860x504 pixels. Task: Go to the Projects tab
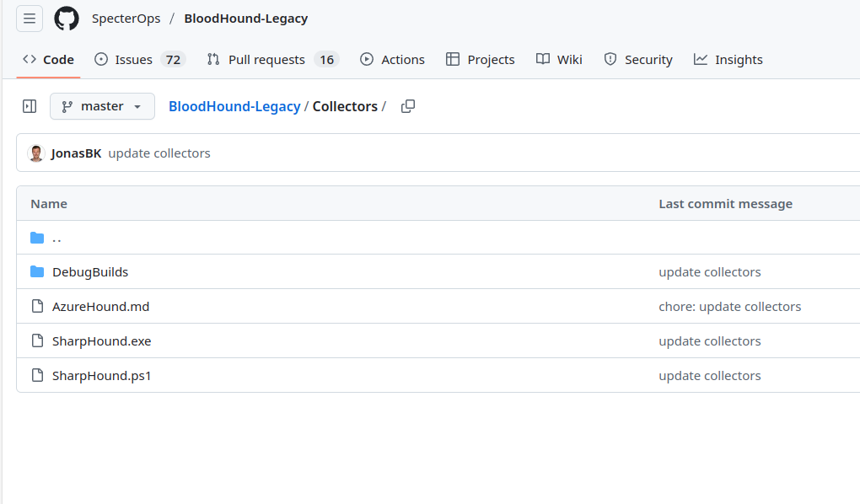coord(480,60)
